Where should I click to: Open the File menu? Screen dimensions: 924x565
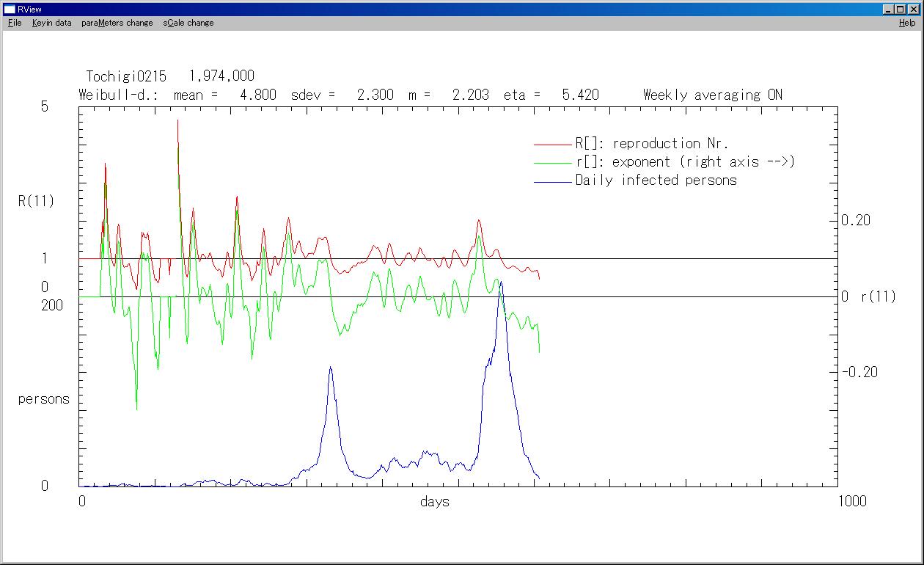[15, 23]
